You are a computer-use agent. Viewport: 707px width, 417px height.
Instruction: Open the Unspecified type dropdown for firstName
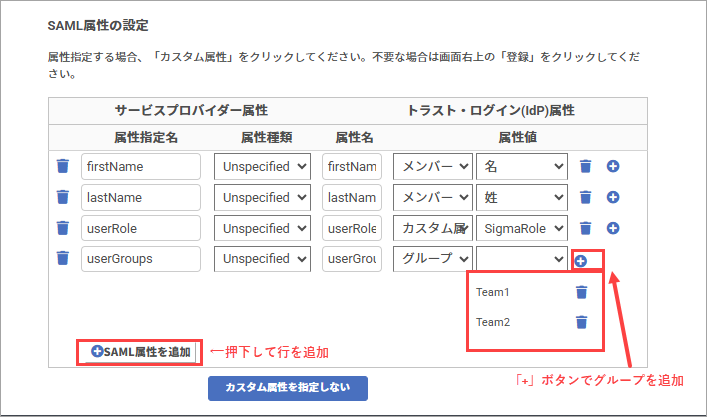[x=262, y=166]
